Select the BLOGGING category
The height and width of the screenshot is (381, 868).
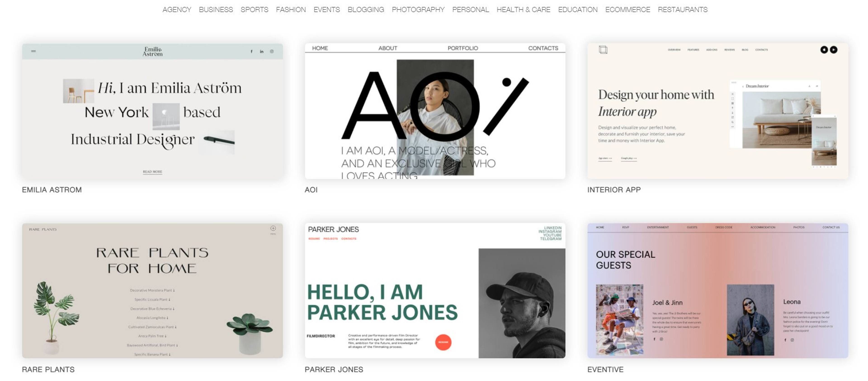366,10
